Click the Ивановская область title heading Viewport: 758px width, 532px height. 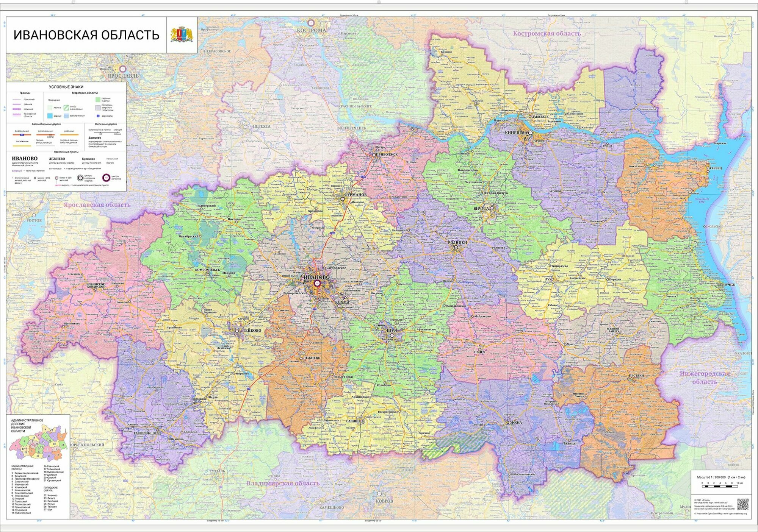[86, 35]
